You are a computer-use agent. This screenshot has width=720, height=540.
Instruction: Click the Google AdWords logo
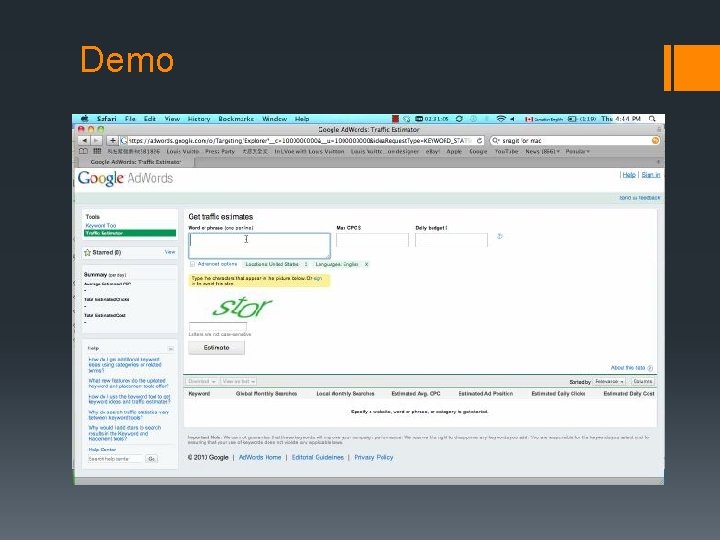pyautogui.click(x=125, y=178)
